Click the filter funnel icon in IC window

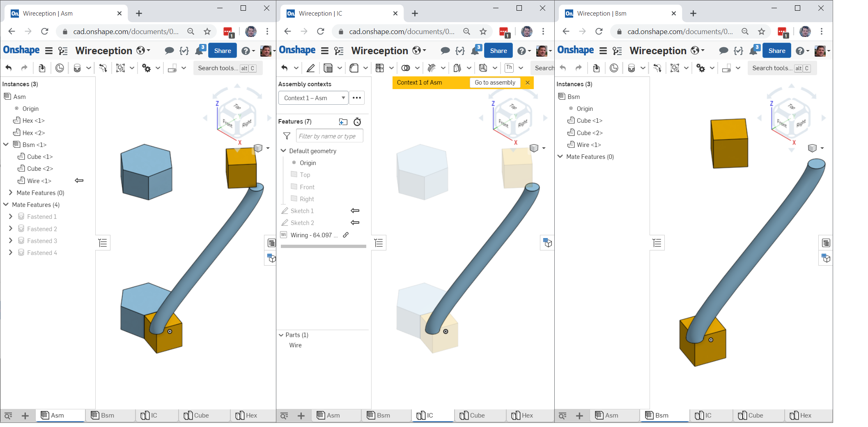287,136
